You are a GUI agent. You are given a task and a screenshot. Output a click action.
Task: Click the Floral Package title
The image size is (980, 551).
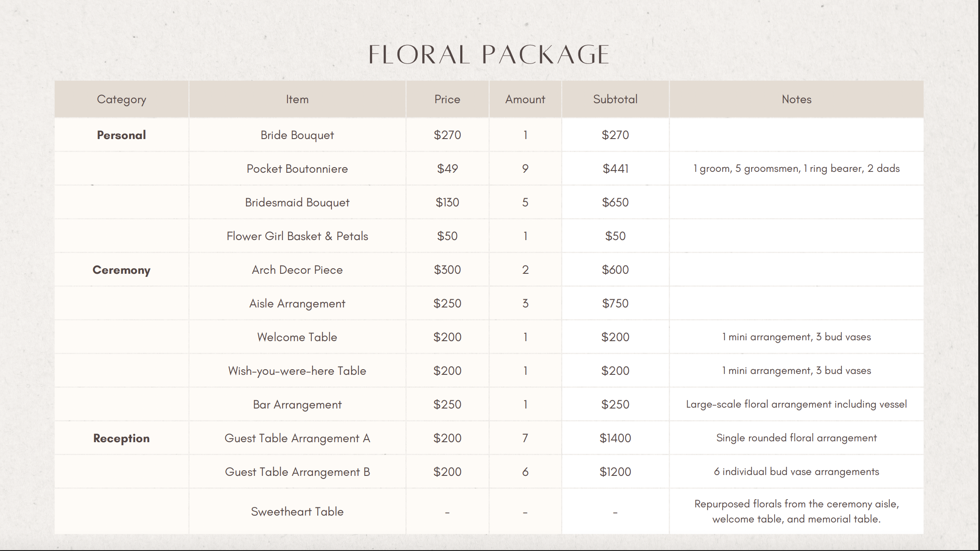point(489,55)
